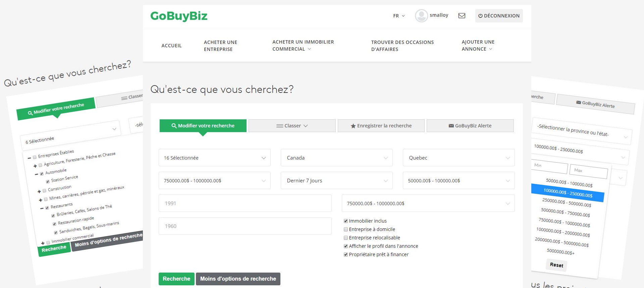Select 2000000.00$ - 5000000.00$ option
Image resolution: width=644 pixels, height=288 pixels.
pyautogui.click(x=562, y=242)
